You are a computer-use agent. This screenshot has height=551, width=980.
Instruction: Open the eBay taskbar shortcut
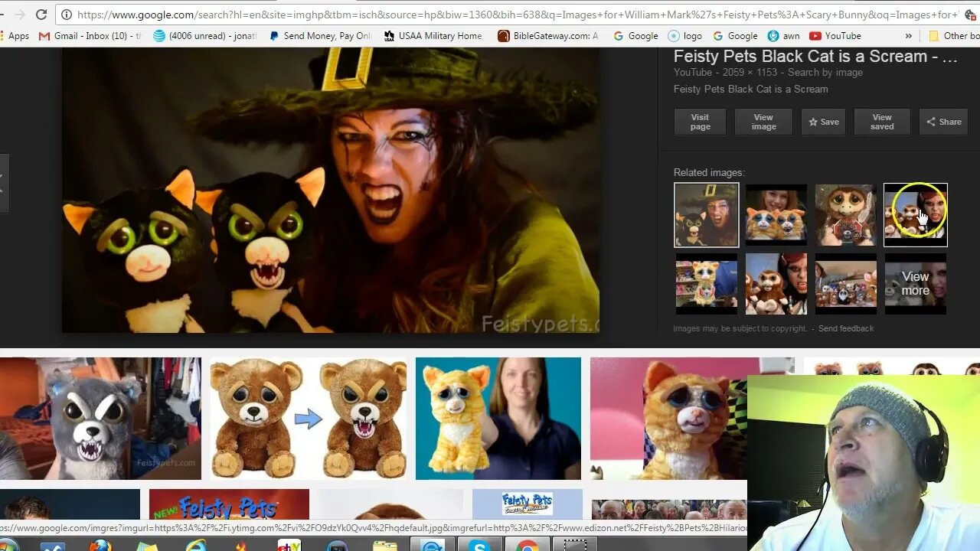point(289,546)
